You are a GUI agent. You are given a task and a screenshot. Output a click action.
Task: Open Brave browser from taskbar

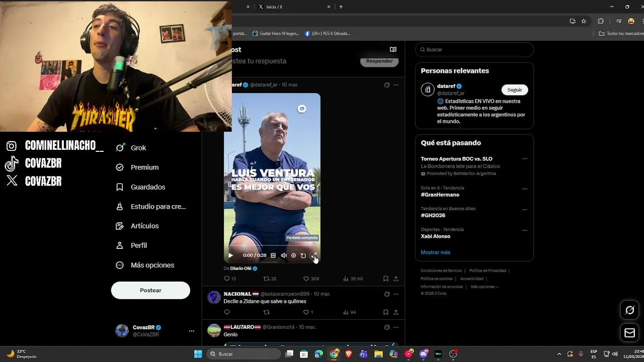[x=349, y=354]
